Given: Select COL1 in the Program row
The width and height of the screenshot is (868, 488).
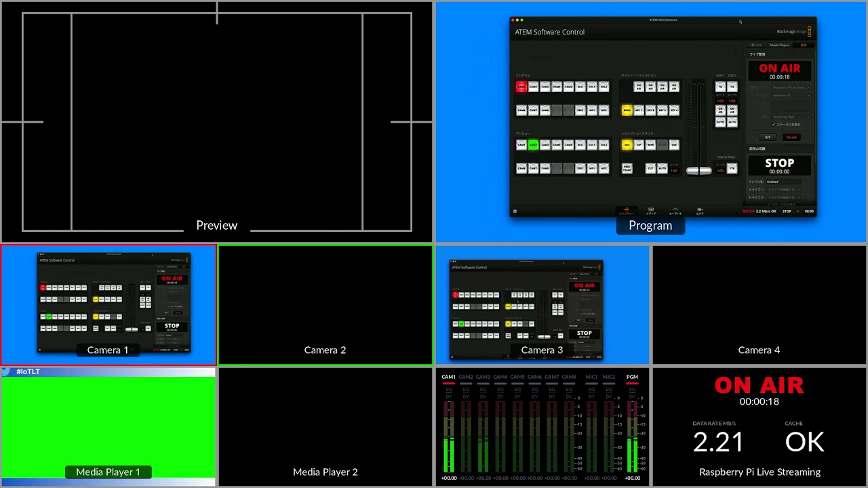Looking at the screenshot, I should click(592, 87).
